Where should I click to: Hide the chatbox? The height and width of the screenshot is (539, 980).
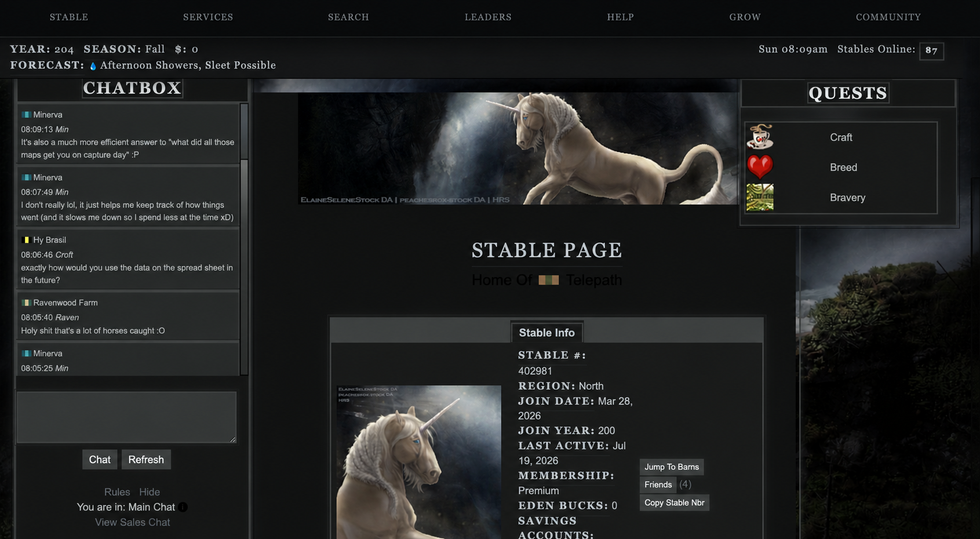[150, 492]
